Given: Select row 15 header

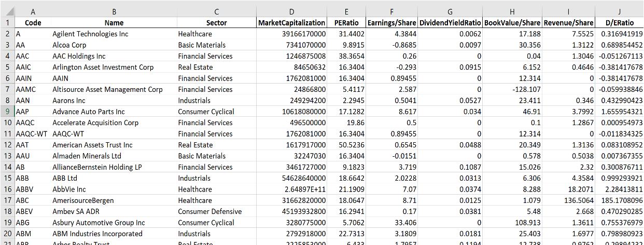Looking at the screenshot, I should (x=7, y=178).
